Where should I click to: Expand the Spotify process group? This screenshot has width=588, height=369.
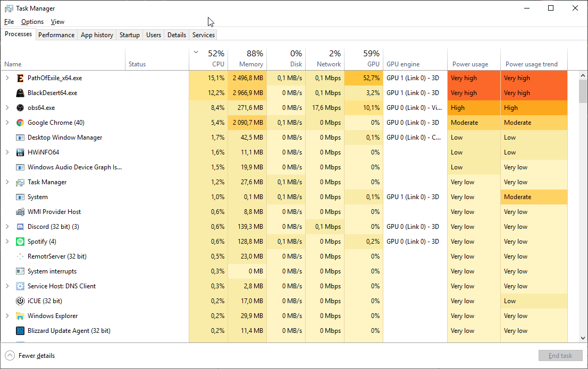pyautogui.click(x=7, y=242)
